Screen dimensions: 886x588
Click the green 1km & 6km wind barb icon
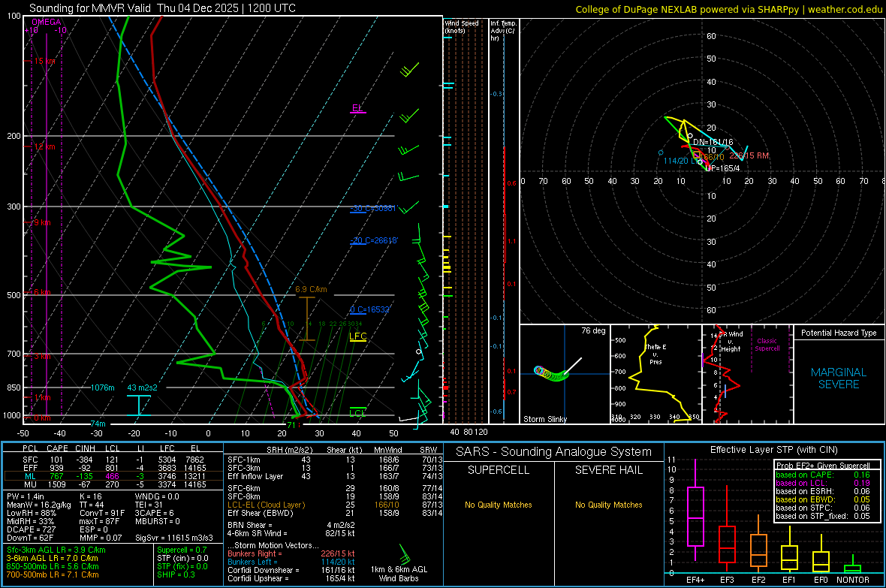point(405,553)
